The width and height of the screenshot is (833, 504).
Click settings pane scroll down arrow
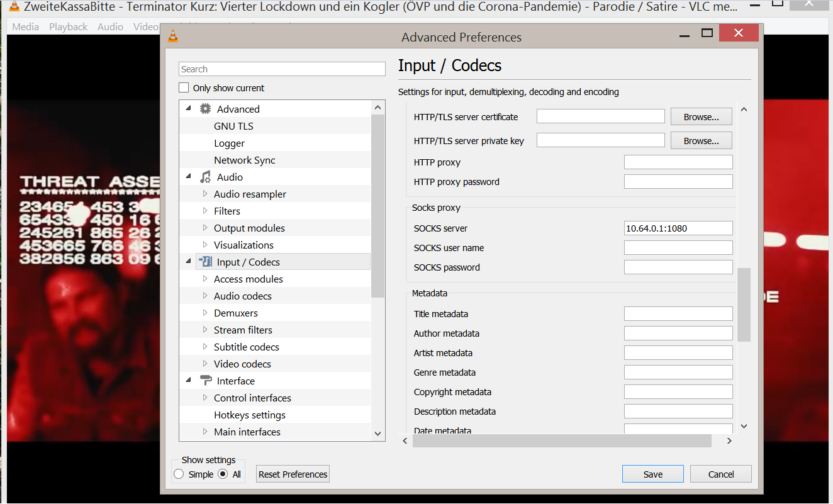point(744,427)
